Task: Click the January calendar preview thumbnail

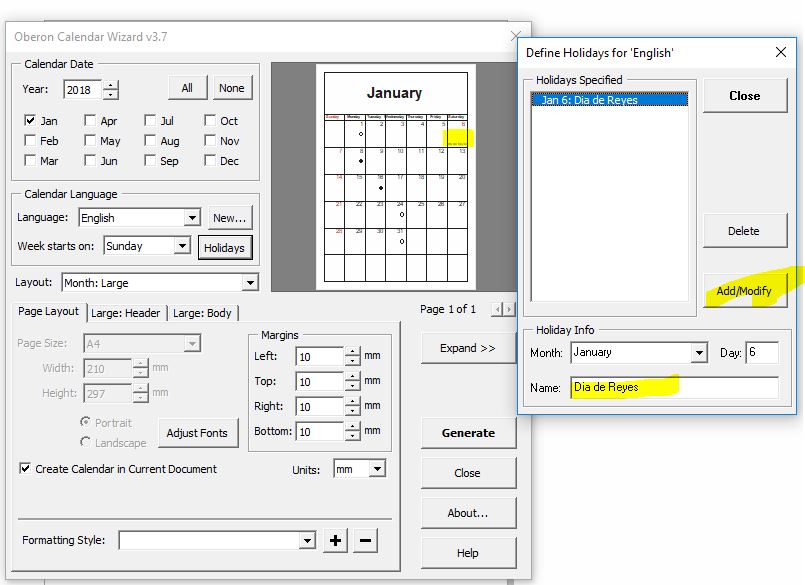Action: pyautogui.click(x=395, y=177)
